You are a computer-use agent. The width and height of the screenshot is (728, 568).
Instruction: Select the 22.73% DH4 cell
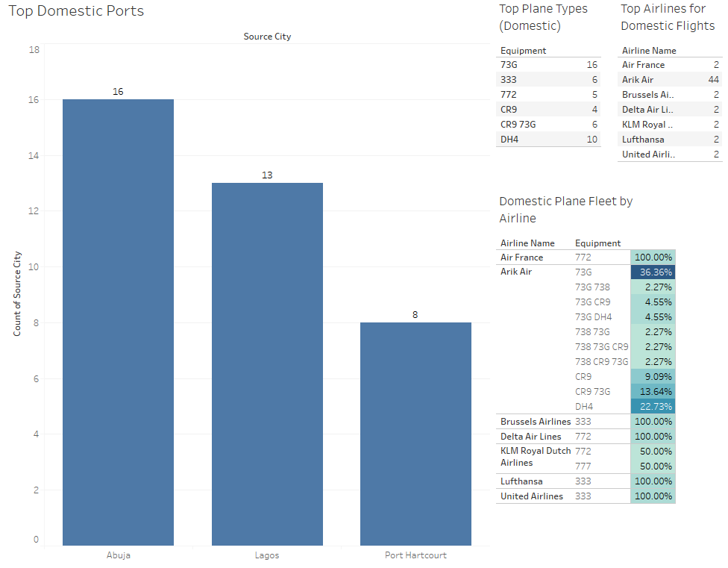coord(653,406)
